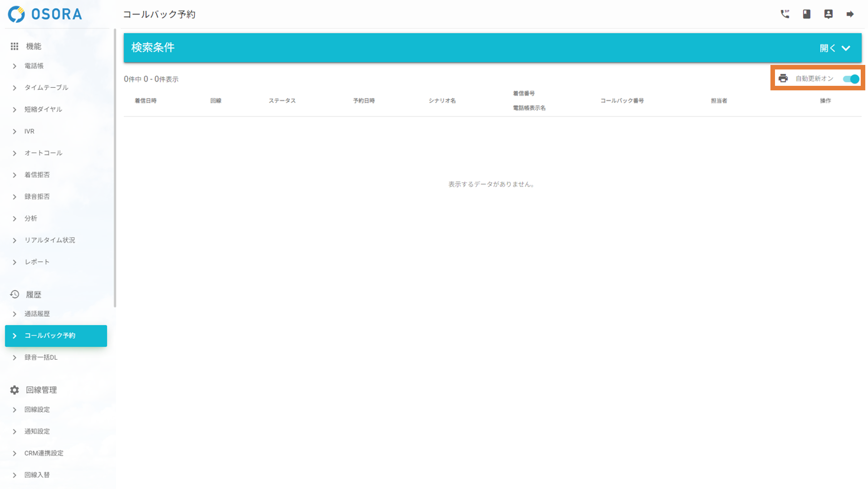Open リアルタイム状況 in sidebar
868x489 pixels.
click(x=49, y=240)
